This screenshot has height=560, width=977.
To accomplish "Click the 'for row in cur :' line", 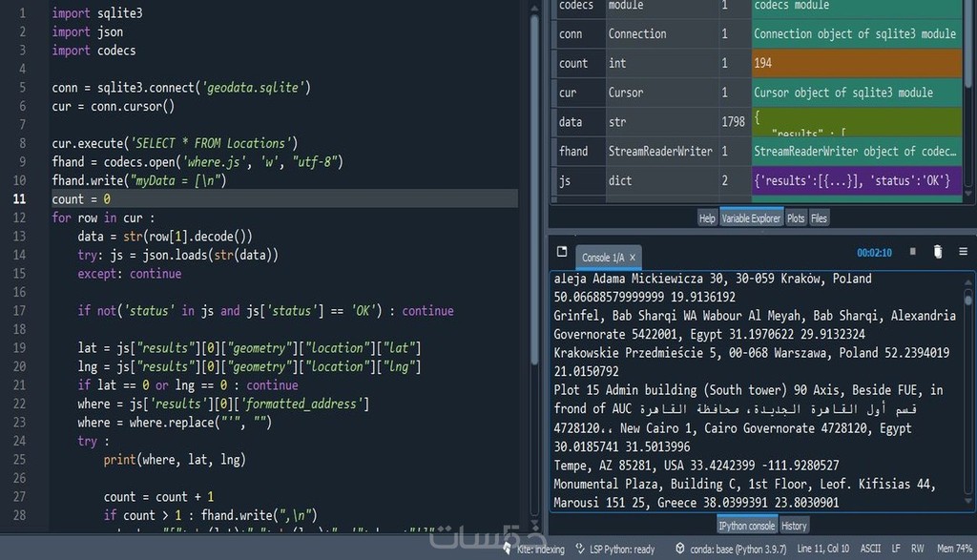I will [103, 218].
